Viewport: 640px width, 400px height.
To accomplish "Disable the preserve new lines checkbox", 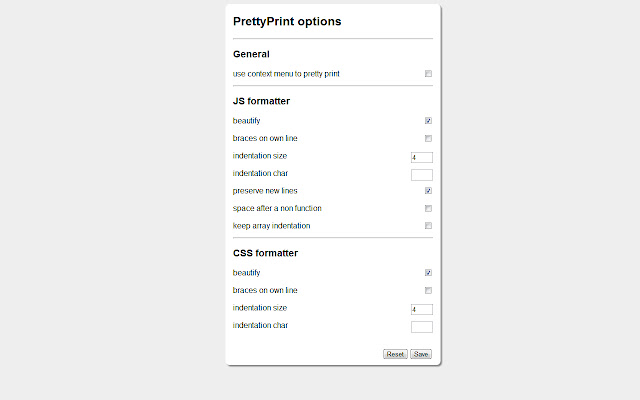I will coord(428,190).
